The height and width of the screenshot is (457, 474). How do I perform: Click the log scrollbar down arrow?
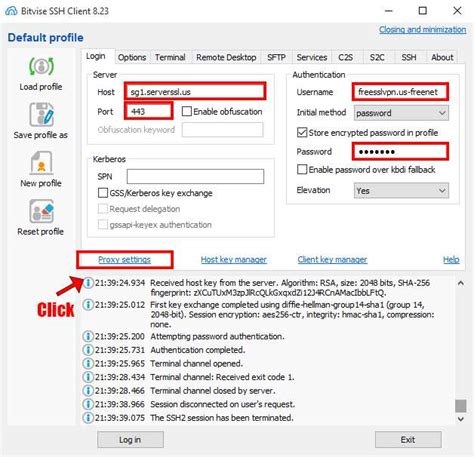[x=461, y=419]
